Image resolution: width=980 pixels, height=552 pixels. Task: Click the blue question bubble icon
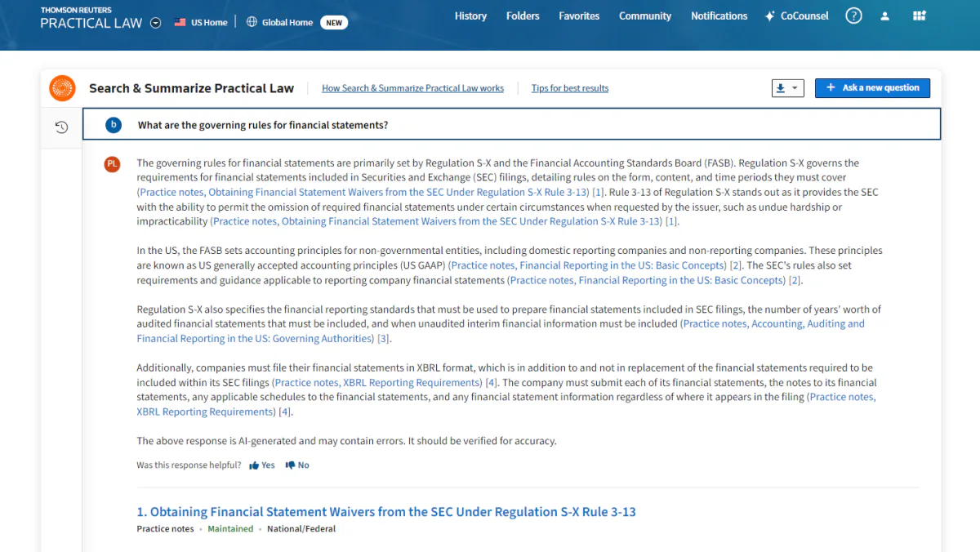click(x=114, y=125)
